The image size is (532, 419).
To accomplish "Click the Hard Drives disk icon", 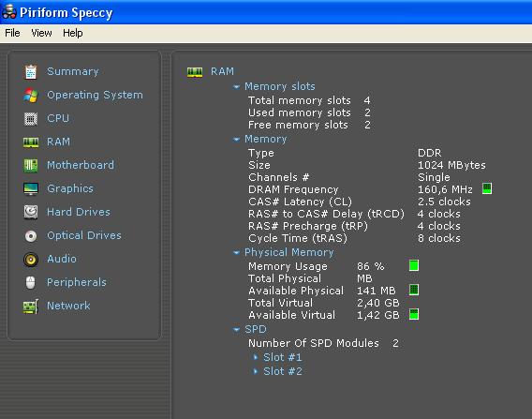I will [x=31, y=212].
